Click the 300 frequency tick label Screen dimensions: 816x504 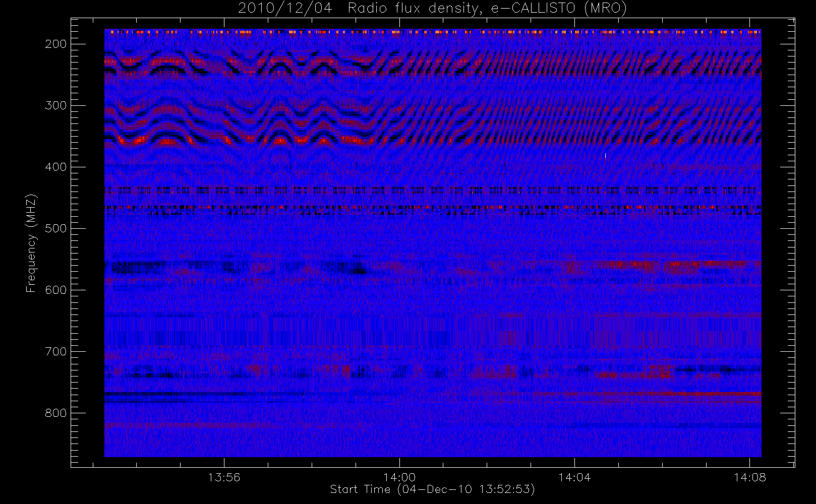(55, 106)
